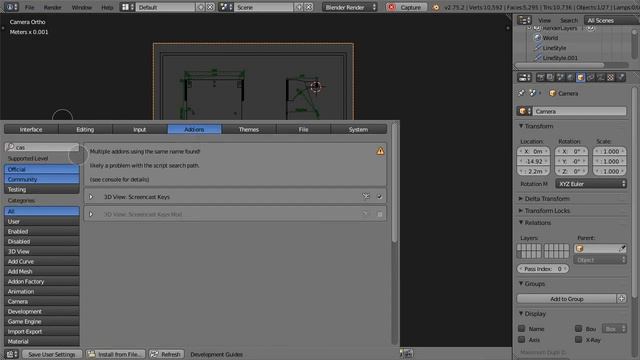Image resolution: width=640 pixels, height=360 pixels.
Task: Click Location X value field
Action: pyautogui.click(x=533, y=151)
